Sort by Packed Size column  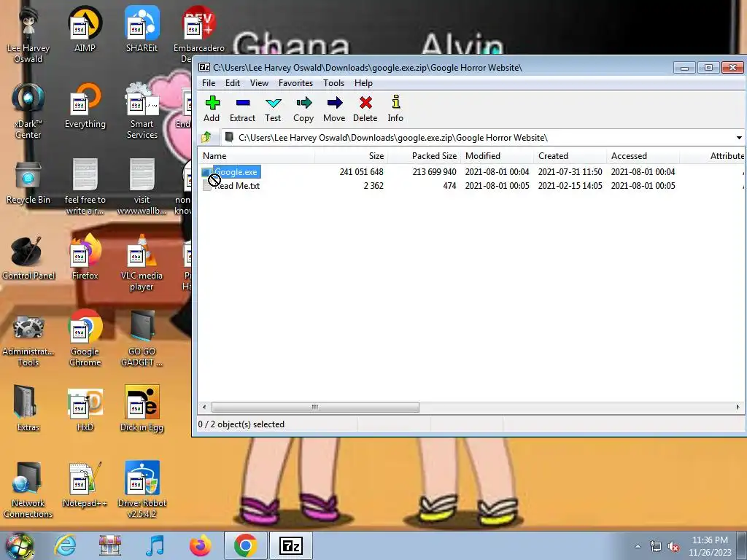(424, 156)
